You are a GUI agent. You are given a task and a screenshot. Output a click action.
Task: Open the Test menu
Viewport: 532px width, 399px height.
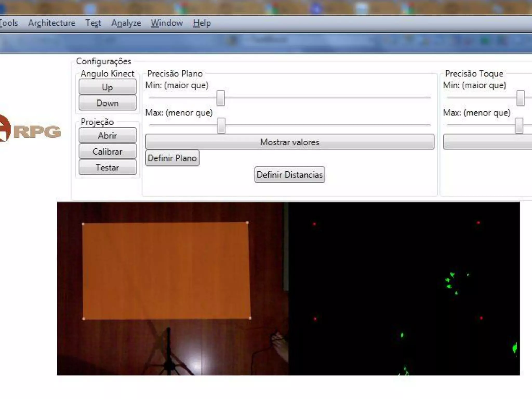pyautogui.click(x=93, y=23)
